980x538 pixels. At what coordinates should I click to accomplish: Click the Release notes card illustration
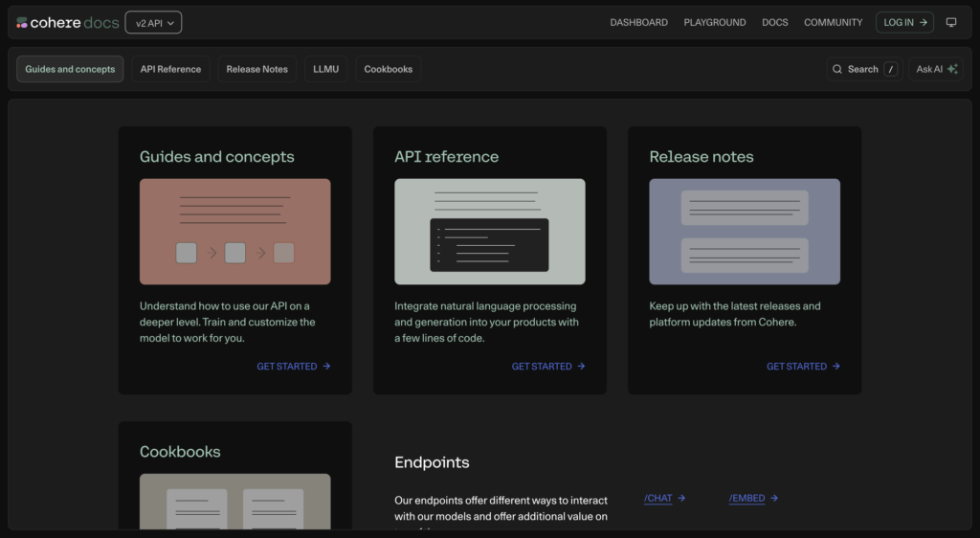click(745, 232)
